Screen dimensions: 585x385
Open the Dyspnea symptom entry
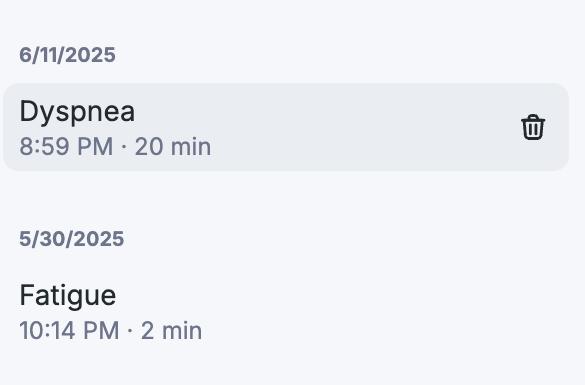pos(286,127)
